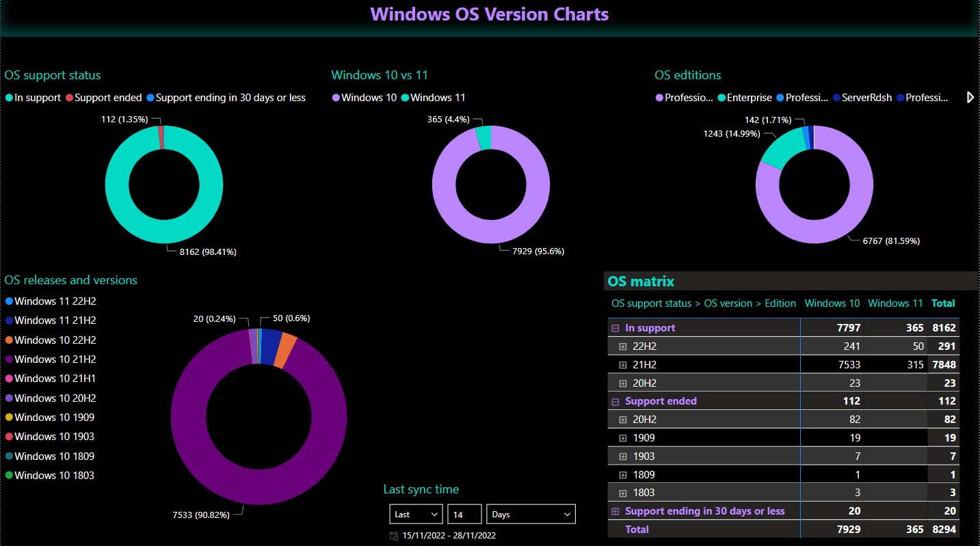980x546 pixels.
Task: Click the number 14 input field
Action: pyautogui.click(x=464, y=514)
